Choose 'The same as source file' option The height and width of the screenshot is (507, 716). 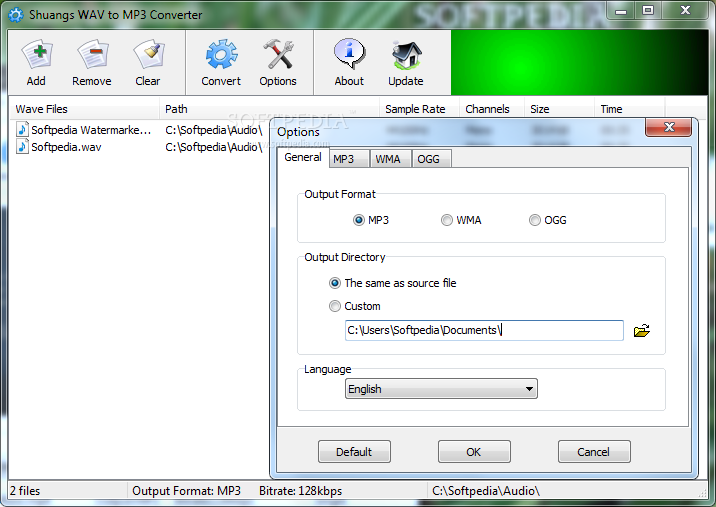coord(335,283)
